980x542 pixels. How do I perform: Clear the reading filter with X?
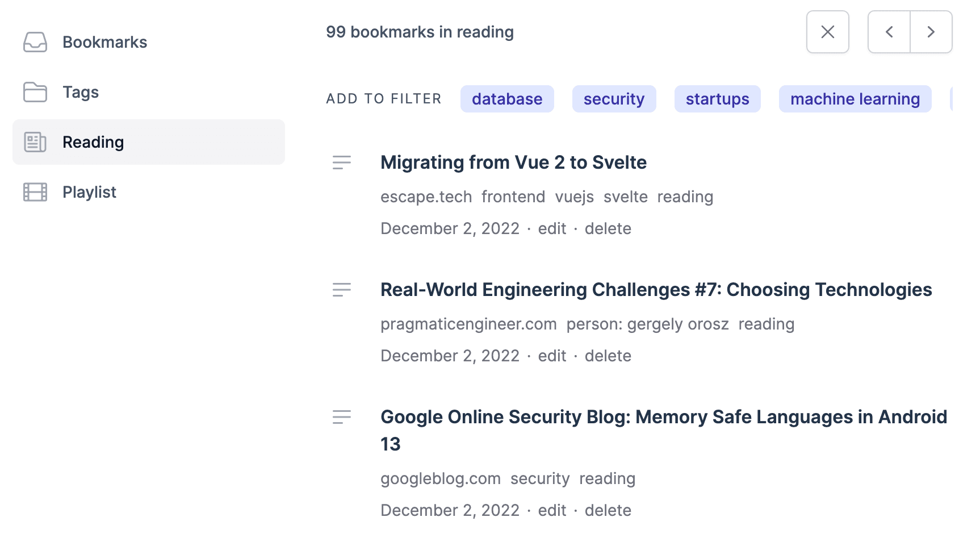coord(827,32)
